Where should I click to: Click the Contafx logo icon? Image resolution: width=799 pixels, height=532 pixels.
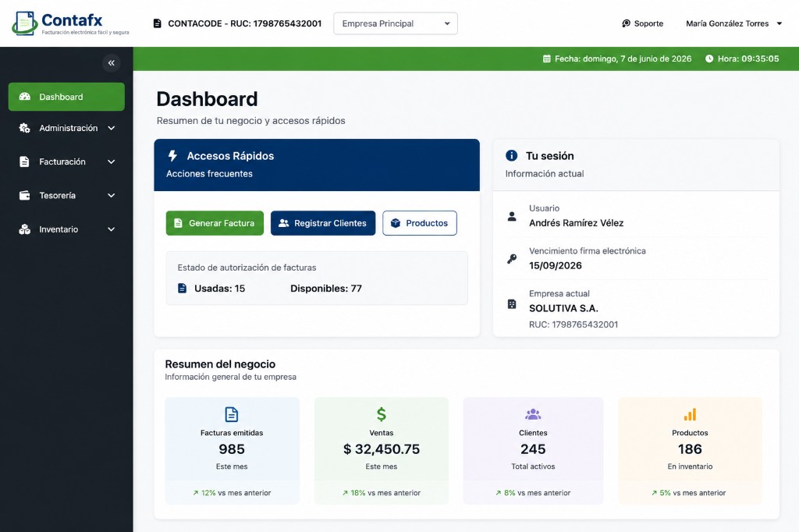tap(24, 23)
